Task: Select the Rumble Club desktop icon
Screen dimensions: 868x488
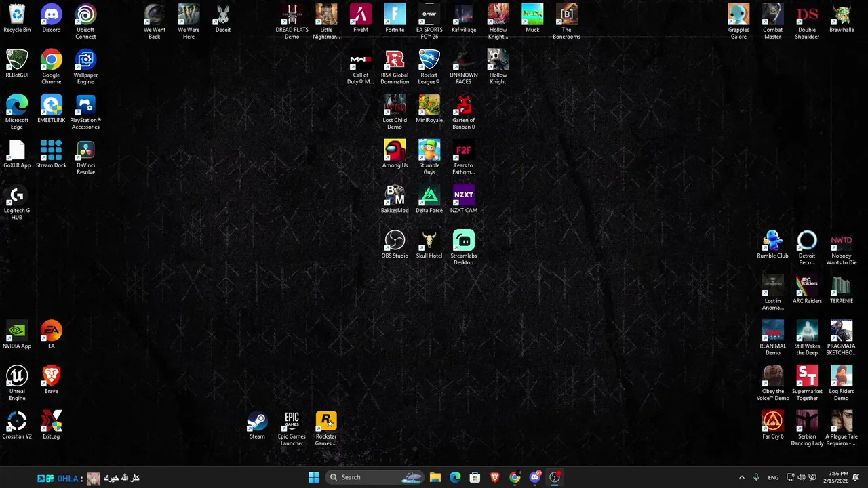Action: tap(773, 245)
